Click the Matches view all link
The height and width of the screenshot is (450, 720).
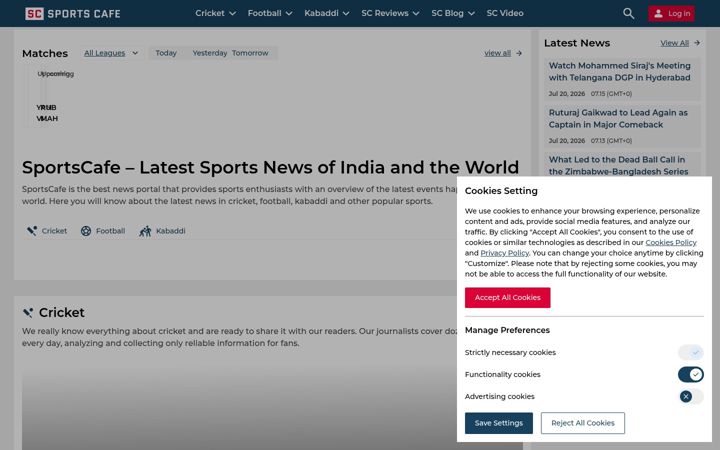coord(497,53)
